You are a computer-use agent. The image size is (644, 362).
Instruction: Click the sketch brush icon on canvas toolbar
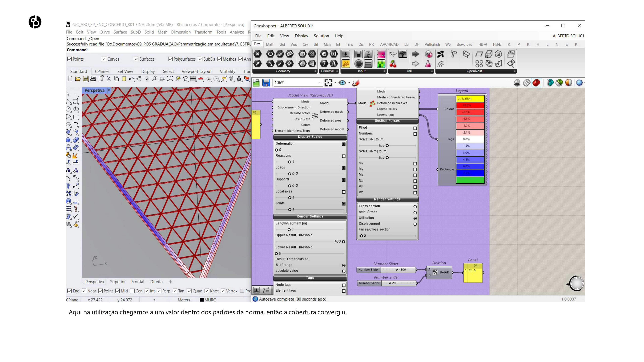click(356, 83)
